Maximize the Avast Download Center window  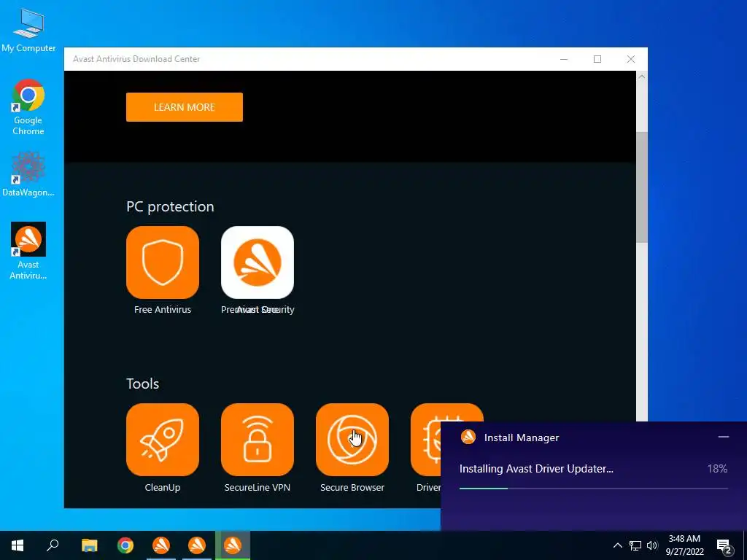pos(597,59)
